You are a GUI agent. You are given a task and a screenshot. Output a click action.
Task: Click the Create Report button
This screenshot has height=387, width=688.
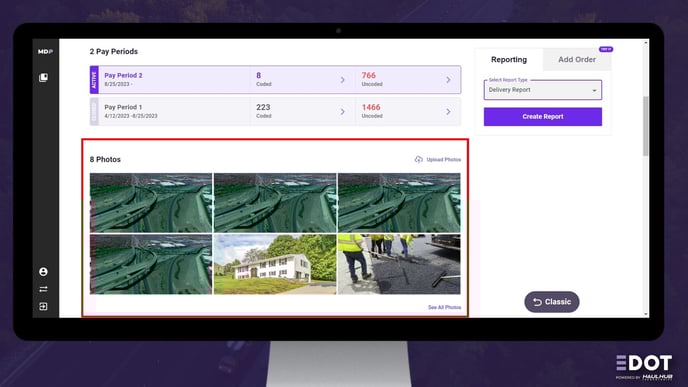(x=543, y=117)
